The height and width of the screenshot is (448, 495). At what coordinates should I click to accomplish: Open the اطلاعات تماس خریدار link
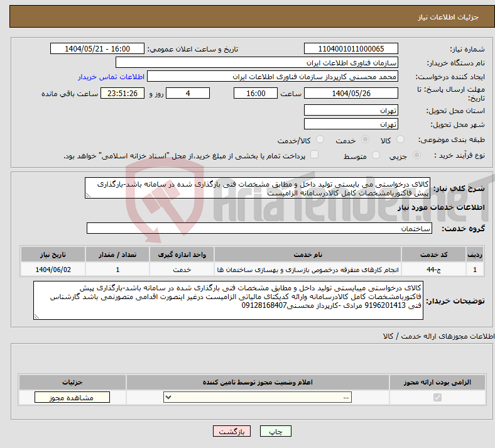click(x=111, y=77)
